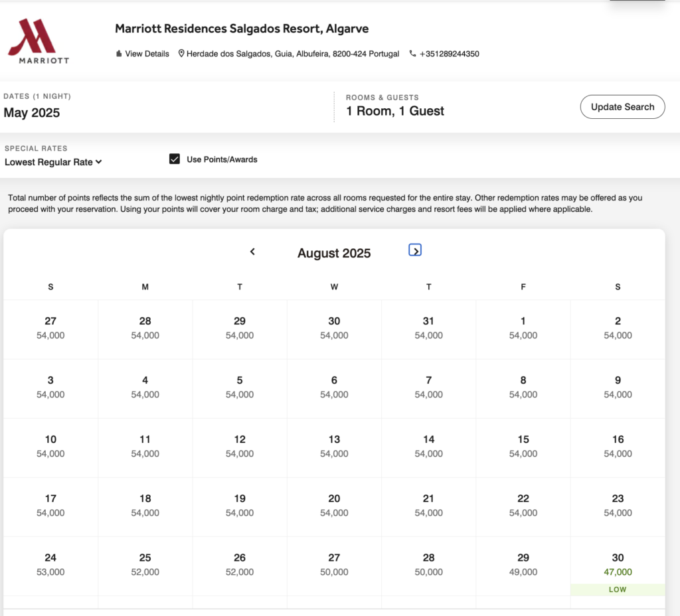Open the View Details link

147,54
